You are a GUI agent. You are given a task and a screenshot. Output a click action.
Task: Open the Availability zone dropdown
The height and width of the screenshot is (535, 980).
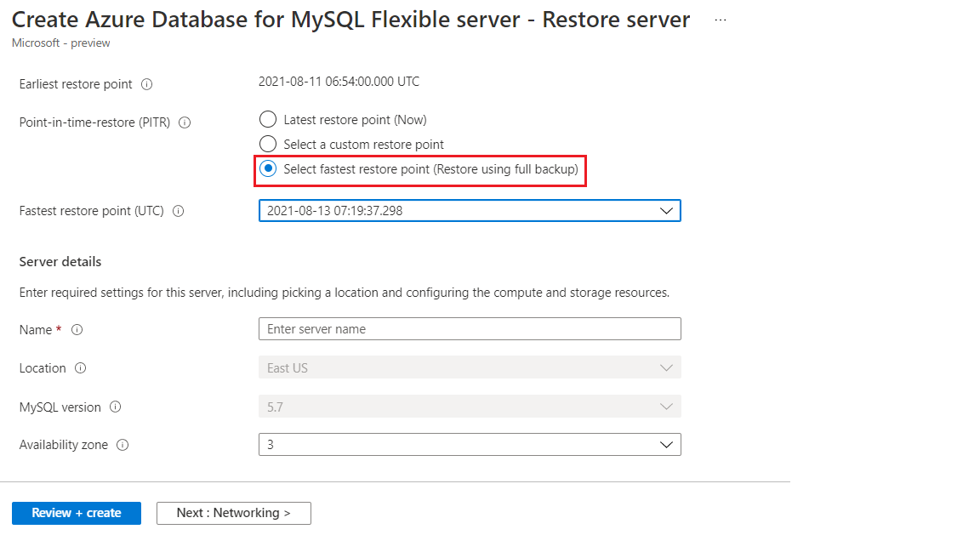coord(470,445)
